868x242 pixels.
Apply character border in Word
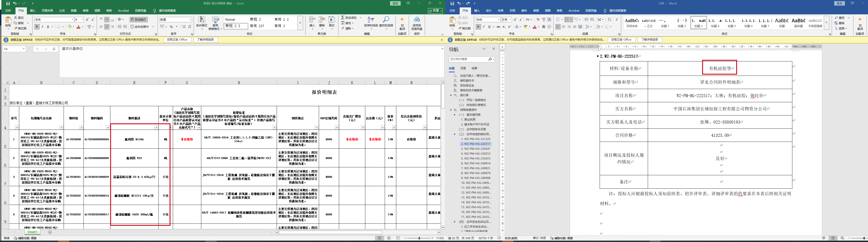click(549, 19)
